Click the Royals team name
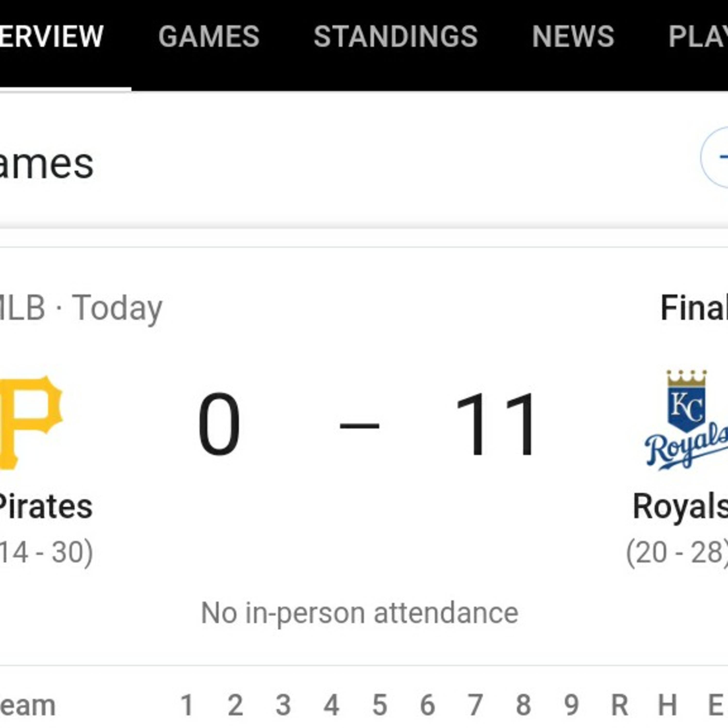 click(x=680, y=506)
